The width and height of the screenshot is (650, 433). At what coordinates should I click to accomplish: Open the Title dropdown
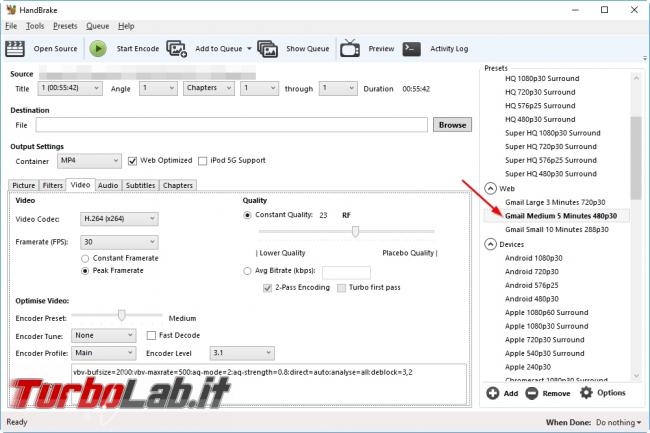point(70,88)
